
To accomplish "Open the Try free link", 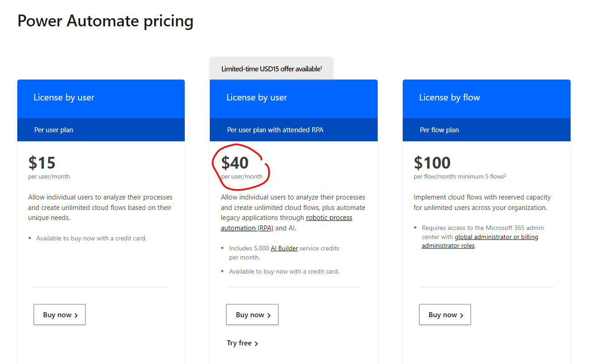I will pyautogui.click(x=243, y=343).
